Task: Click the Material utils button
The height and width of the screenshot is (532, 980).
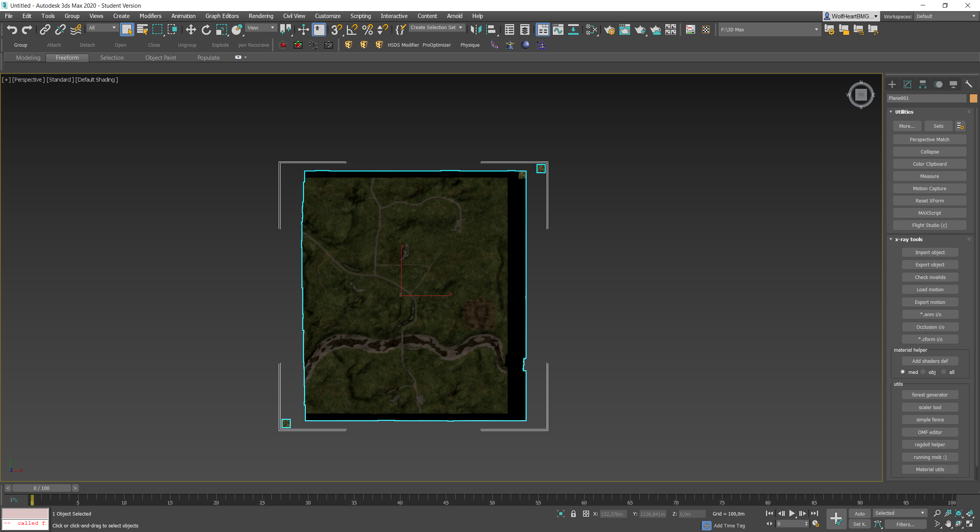Action: [930, 469]
